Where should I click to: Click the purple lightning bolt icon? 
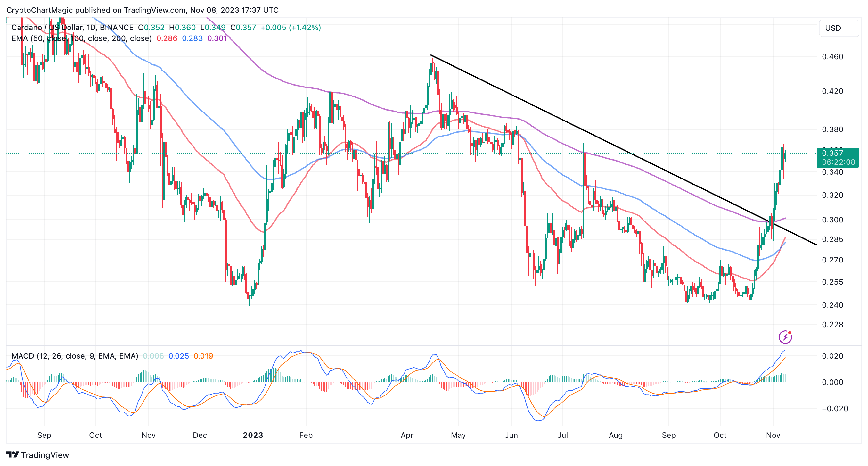(785, 337)
